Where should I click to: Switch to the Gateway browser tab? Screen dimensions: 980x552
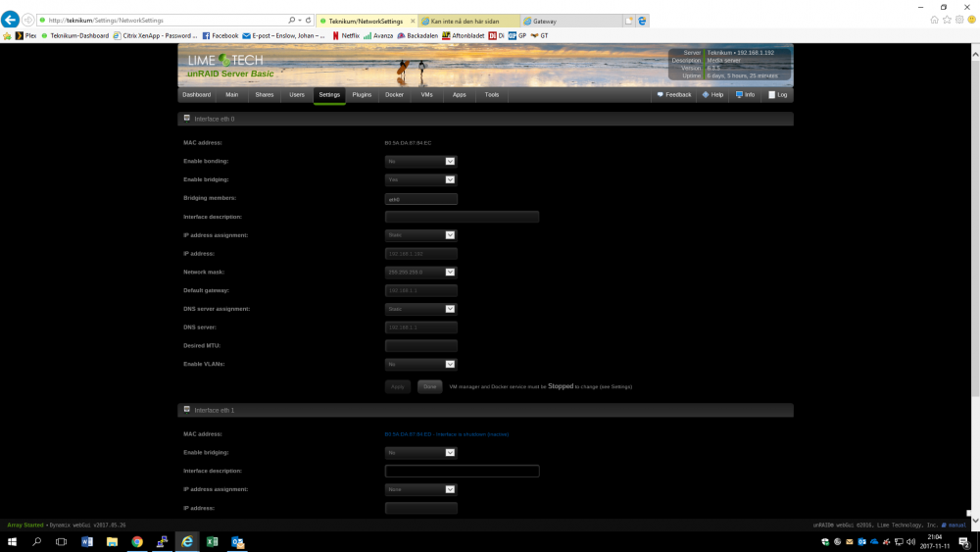[x=572, y=21]
